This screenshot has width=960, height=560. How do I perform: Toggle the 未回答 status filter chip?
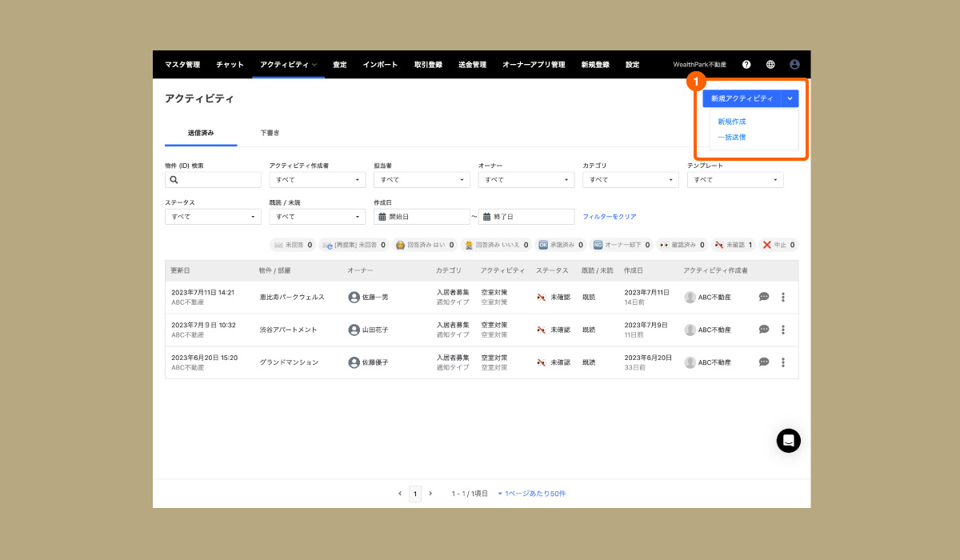pyautogui.click(x=293, y=245)
